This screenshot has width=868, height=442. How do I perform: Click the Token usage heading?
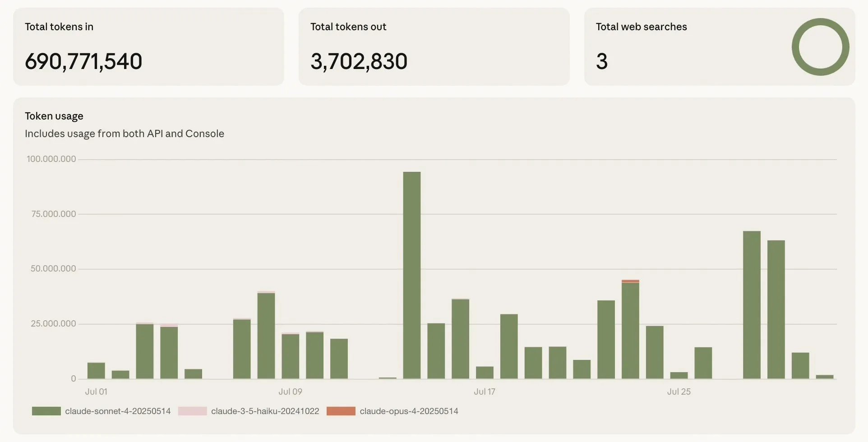[x=54, y=116]
